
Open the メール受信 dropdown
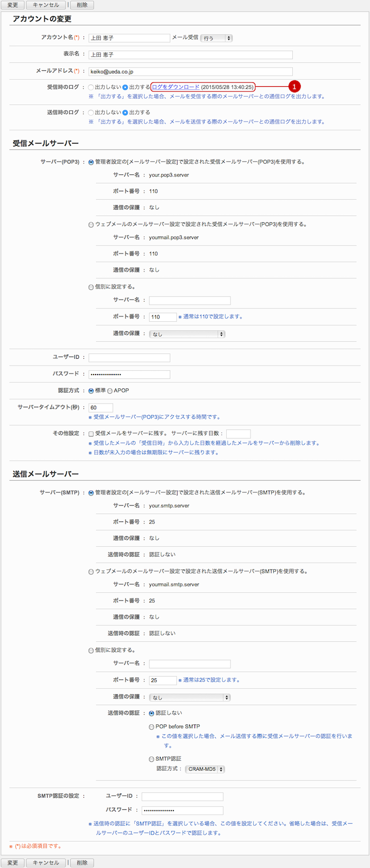(x=216, y=38)
